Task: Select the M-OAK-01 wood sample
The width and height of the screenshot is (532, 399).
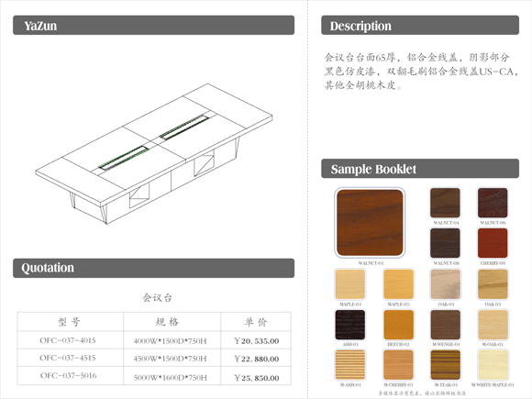Action: (493, 325)
